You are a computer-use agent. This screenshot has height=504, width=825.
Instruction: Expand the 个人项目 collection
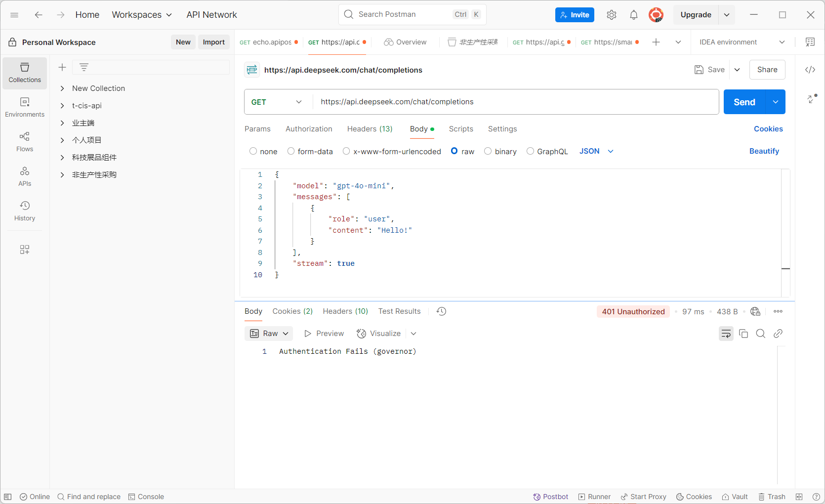(62, 140)
